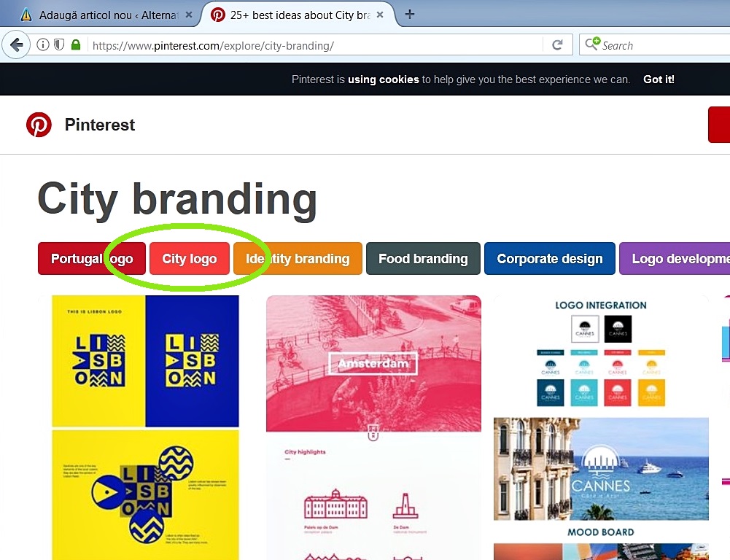Close the Adaugă articol nou tab
Viewport: 730px width, 560px height.
coord(189,15)
